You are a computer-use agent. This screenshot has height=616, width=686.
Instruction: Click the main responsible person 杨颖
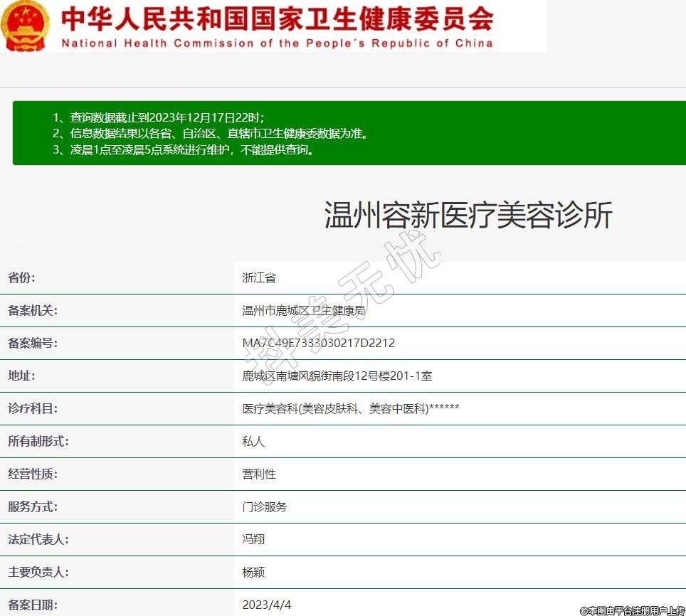coord(253,573)
